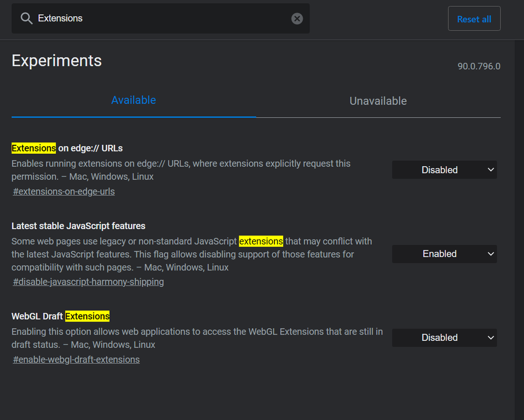The image size is (524, 420).
Task: Open the WebGL Draft Extensions Disabled dropdown
Action: pos(444,338)
